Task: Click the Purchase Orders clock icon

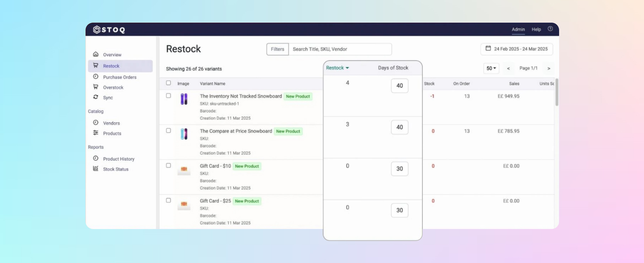Action: (x=96, y=77)
